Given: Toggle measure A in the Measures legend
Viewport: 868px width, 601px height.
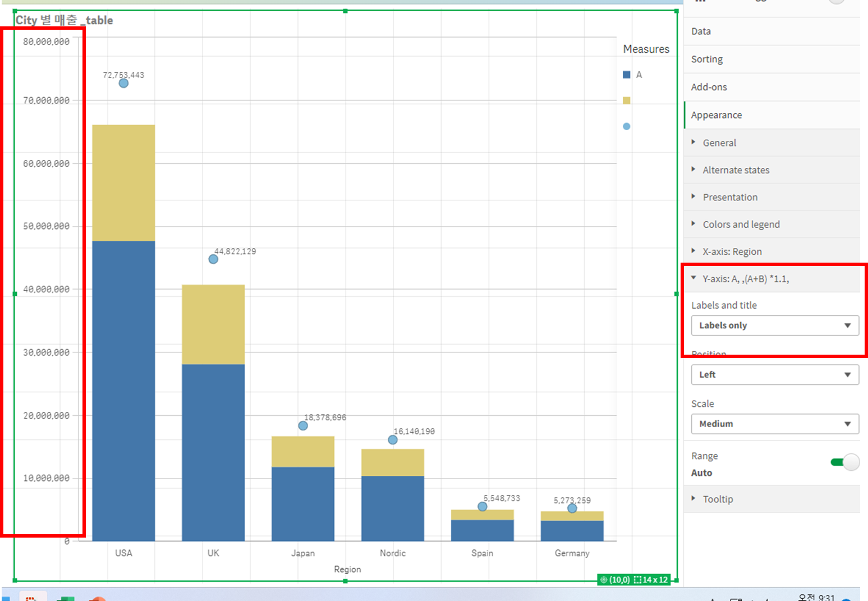Looking at the screenshot, I should pos(626,74).
